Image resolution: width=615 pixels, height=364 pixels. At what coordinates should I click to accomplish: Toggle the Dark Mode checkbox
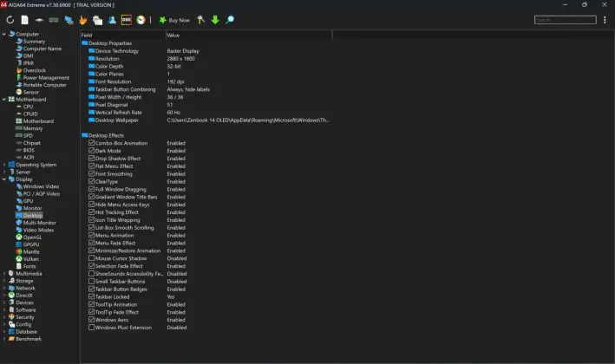tap(91, 151)
